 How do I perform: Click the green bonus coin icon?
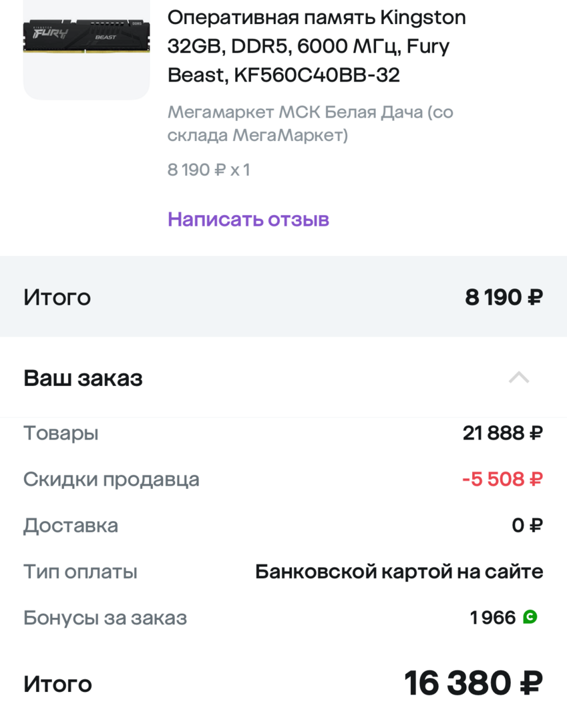[530, 617]
